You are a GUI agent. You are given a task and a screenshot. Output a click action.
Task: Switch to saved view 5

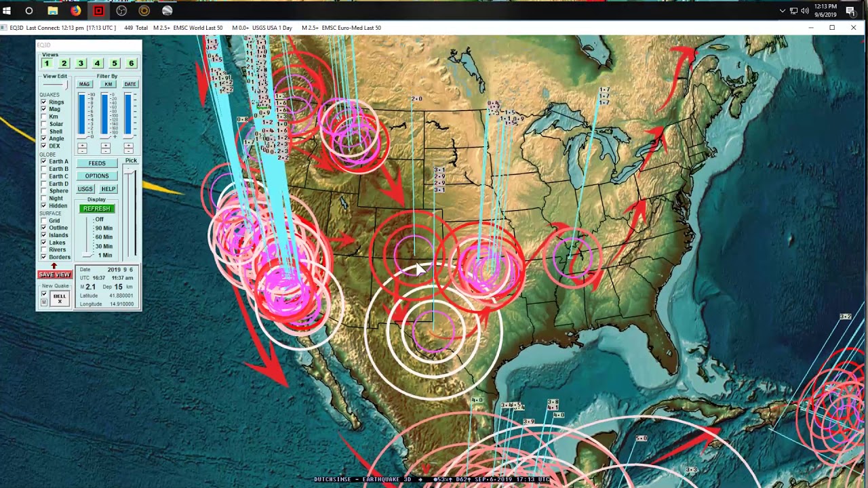pos(114,63)
